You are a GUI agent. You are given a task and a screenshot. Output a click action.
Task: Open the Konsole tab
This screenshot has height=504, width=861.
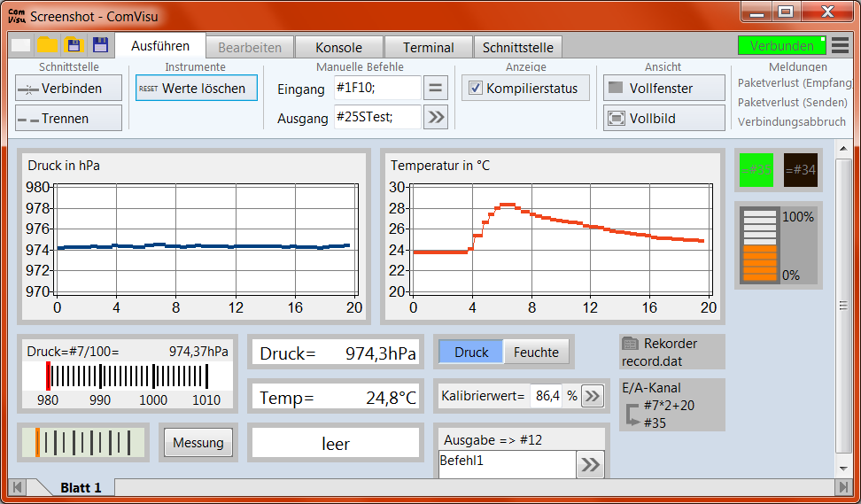338,48
